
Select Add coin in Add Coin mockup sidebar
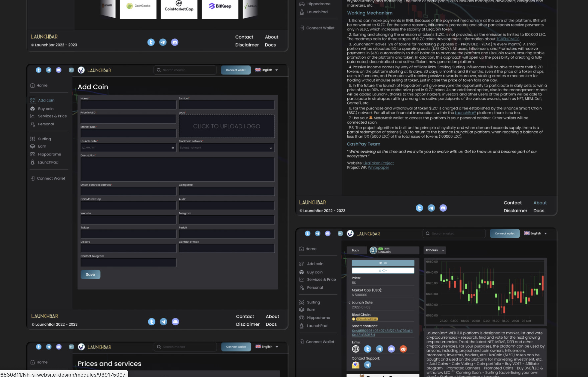click(x=42, y=100)
